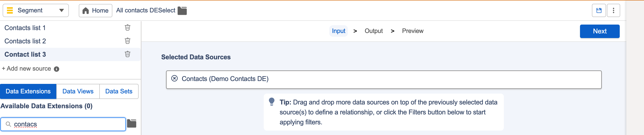Switch to the Data Sets tab
The height and width of the screenshot is (135, 644).
coord(119,91)
